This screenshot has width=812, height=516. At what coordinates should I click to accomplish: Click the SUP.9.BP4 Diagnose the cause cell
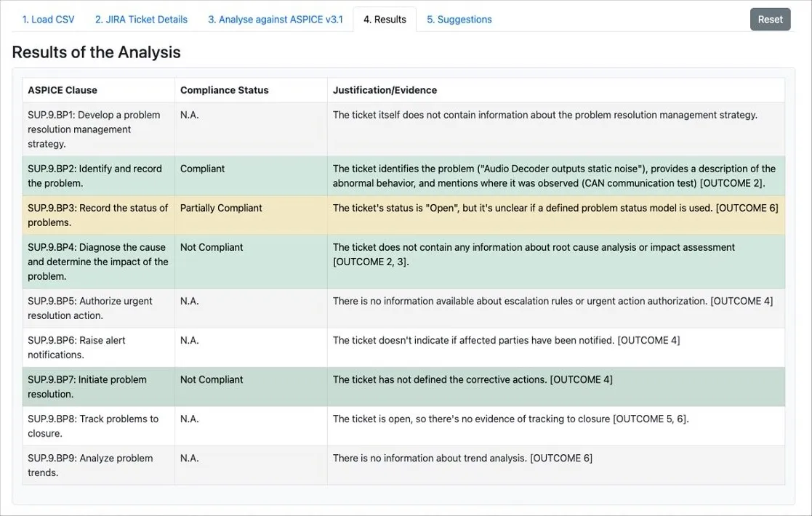(x=98, y=262)
